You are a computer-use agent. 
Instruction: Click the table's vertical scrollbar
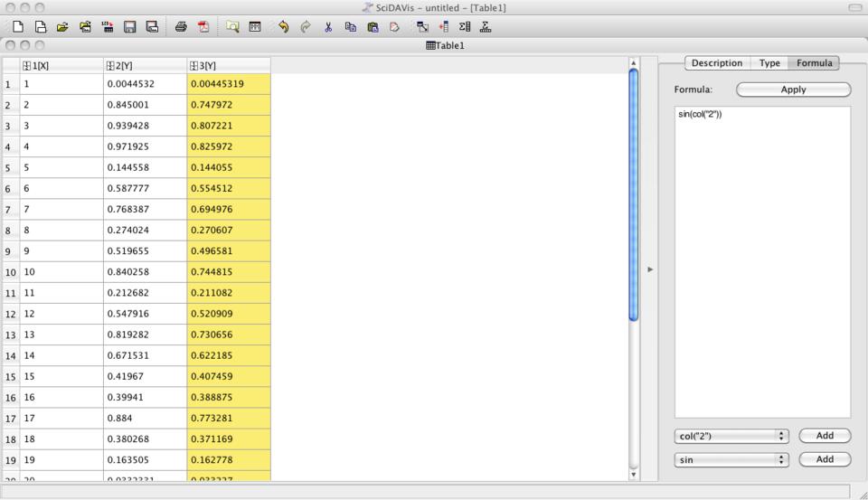pyautogui.click(x=633, y=194)
